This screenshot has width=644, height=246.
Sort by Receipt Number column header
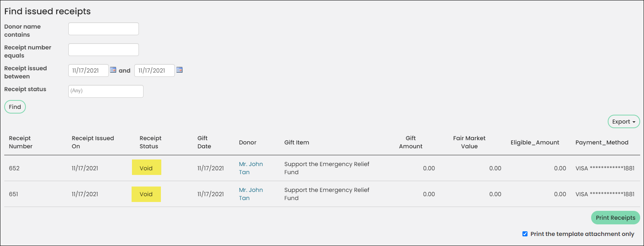click(20, 142)
